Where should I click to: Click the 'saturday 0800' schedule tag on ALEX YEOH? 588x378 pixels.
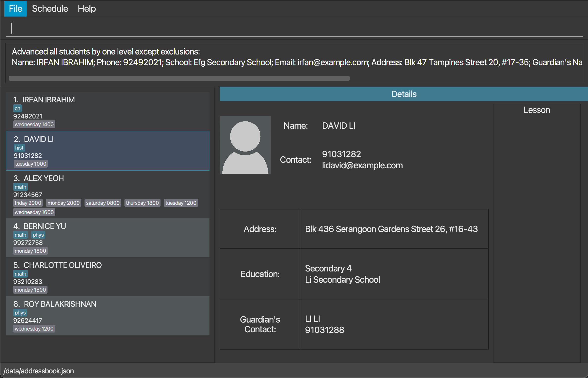102,203
